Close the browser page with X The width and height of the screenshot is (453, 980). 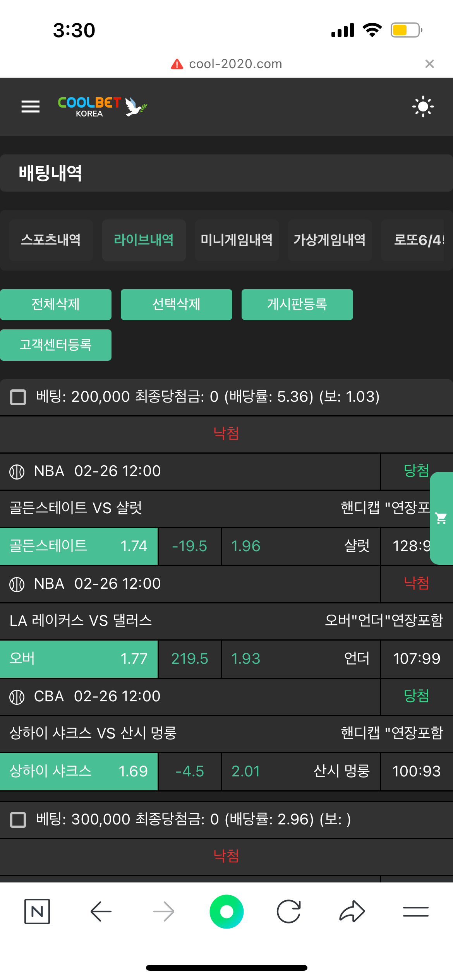429,64
